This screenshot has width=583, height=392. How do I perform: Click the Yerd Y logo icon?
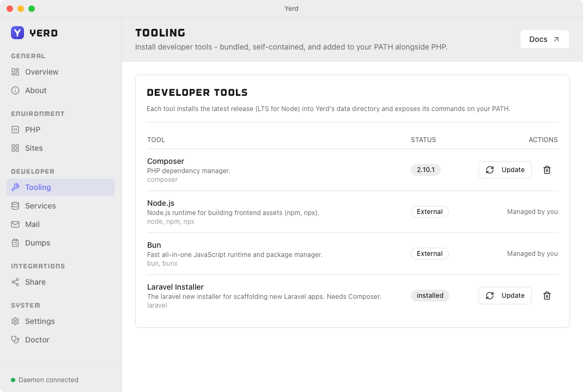(x=17, y=33)
